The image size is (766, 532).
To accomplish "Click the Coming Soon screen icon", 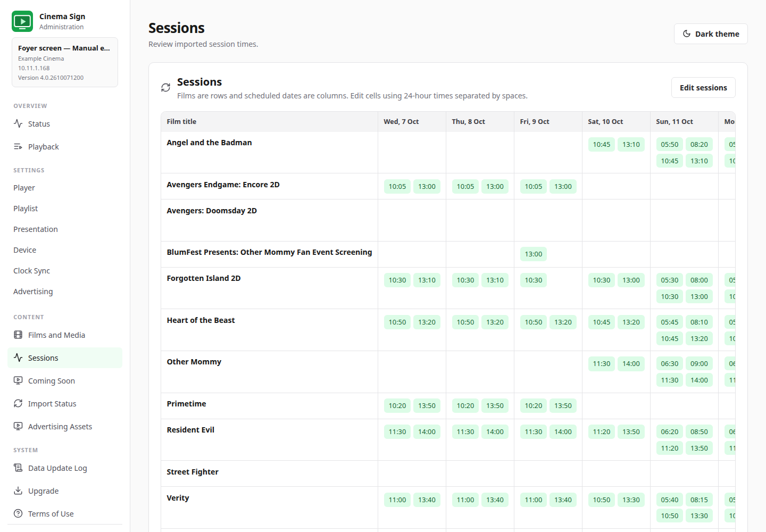I will (x=18, y=380).
